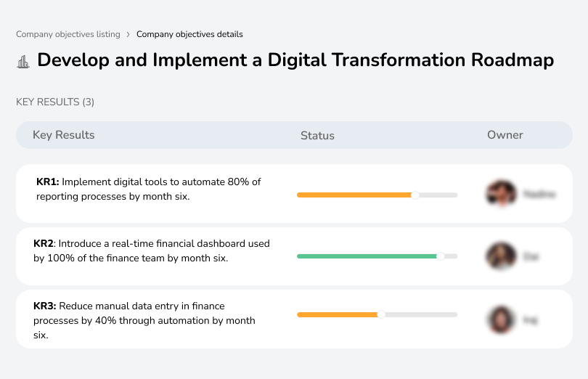Click the KR2 owner avatar
This screenshot has height=379, width=588.
(502, 256)
